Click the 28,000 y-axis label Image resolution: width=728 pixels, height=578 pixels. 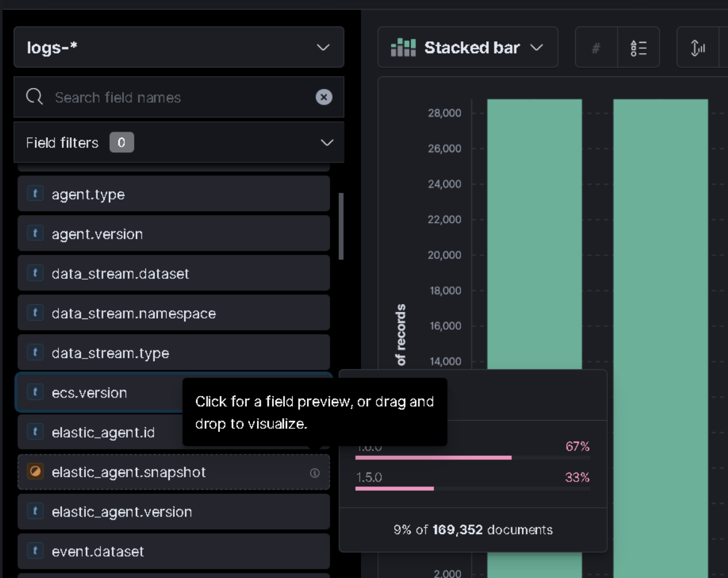444,113
